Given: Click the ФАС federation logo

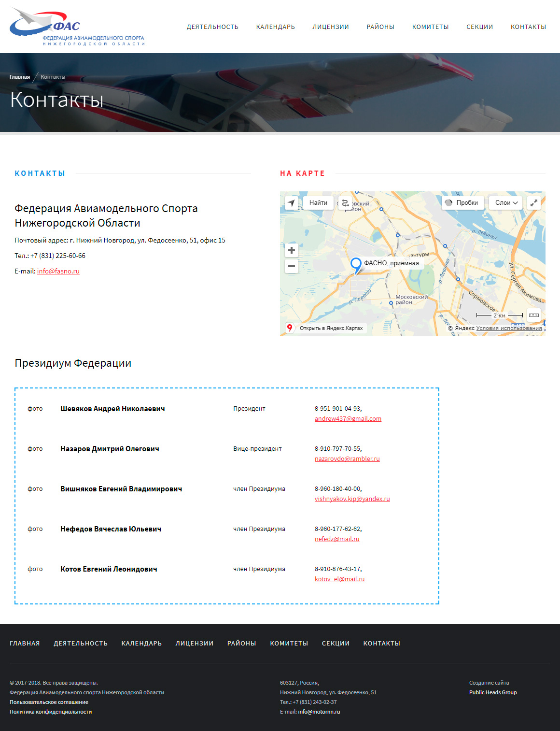Looking at the screenshot, I should coord(77,27).
